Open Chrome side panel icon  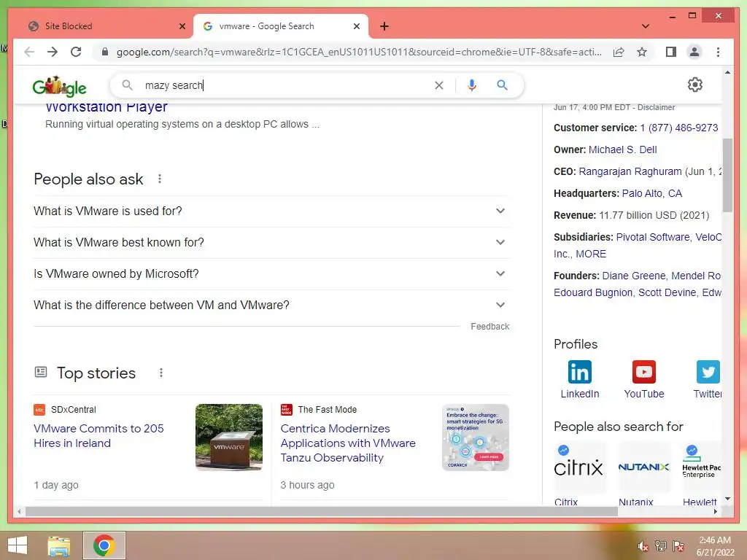(x=671, y=52)
